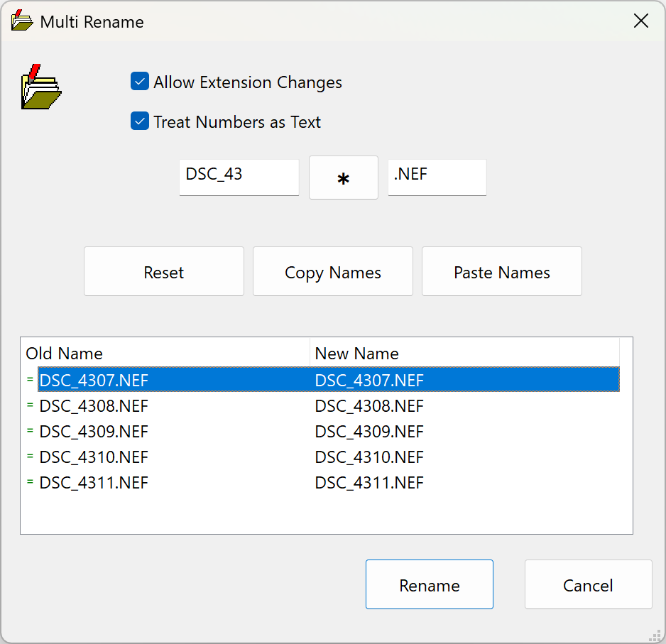Click the Old Name column header

coord(64,353)
